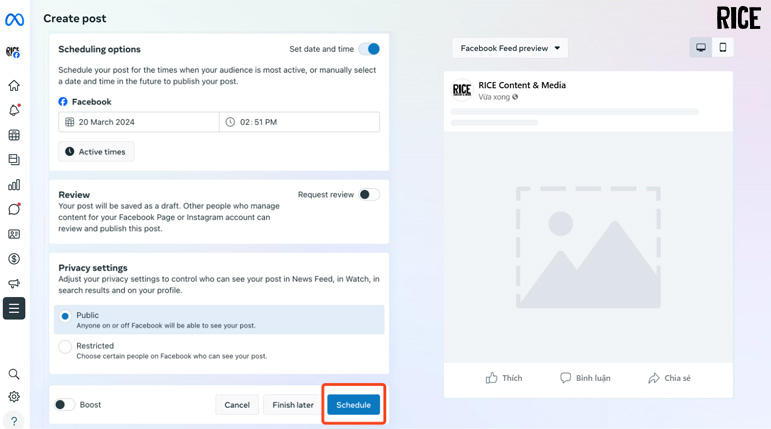This screenshot has width=771, height=429.
Task: Open Insights bar chart icon
Action: click(14, 185)
